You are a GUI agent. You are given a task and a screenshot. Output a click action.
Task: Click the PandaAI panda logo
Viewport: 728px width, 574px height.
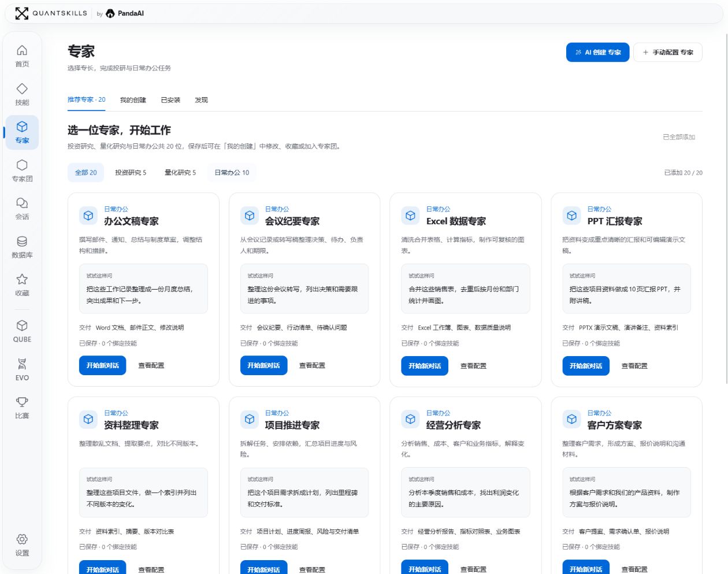(110, 13)
